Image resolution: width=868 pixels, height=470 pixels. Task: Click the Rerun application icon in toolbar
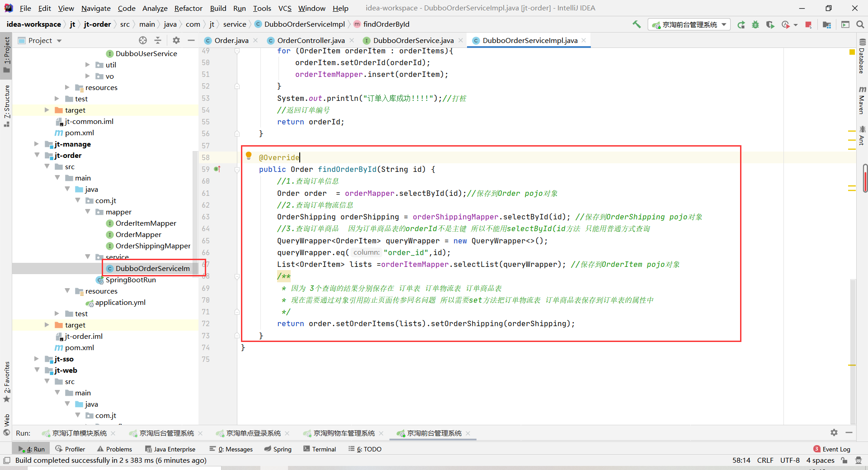[741, 24]
